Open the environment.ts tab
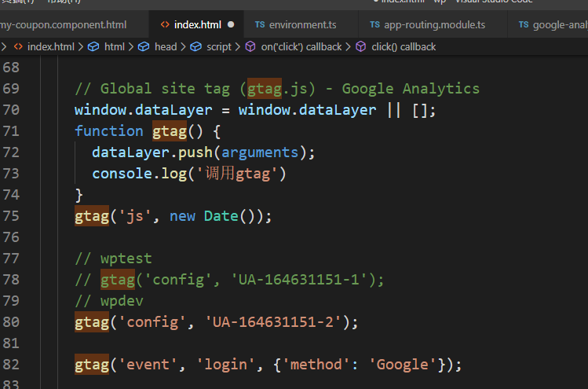 coord(301,25)
